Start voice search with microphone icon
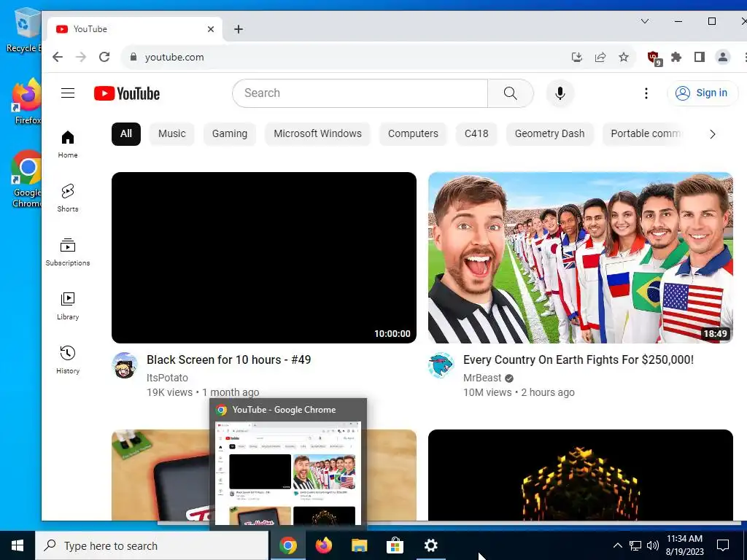This screenshot has height=560, width=747. pos(560,93)
